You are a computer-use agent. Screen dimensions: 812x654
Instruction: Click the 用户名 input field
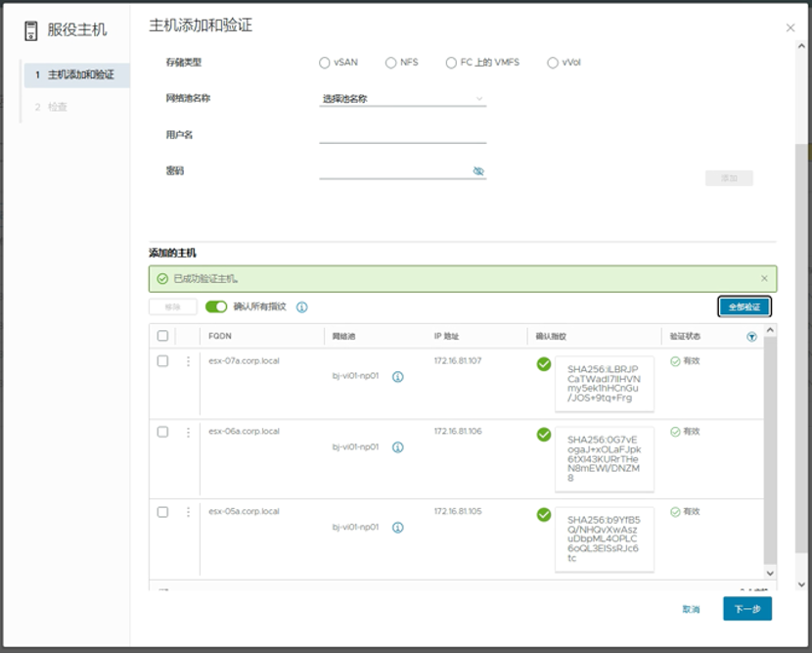pos(402,135)
